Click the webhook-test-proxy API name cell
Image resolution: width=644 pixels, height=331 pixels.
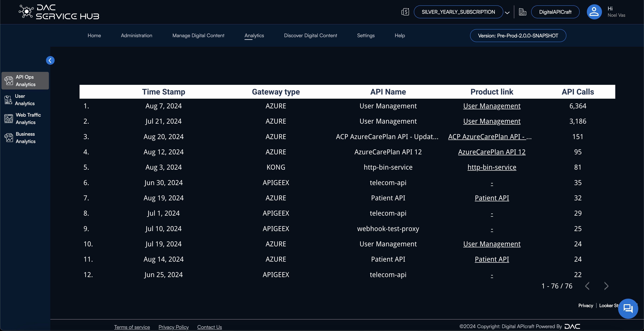[x=388, y=229]
